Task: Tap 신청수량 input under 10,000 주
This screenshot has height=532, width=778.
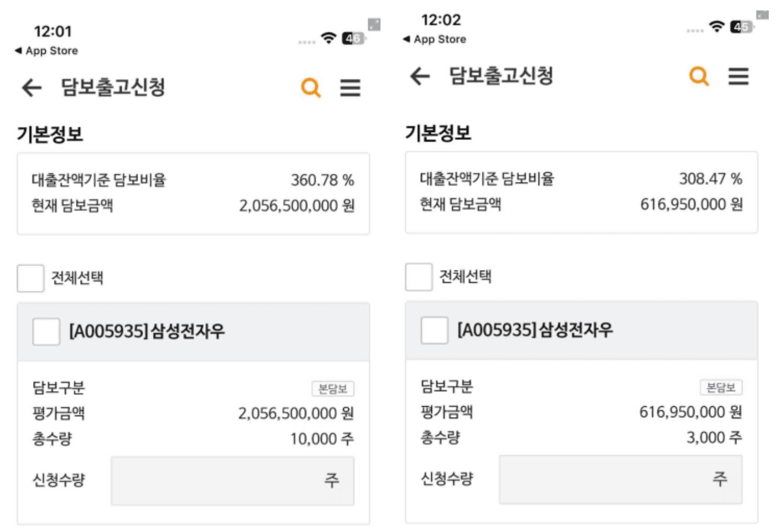Action: pos(232,480)
